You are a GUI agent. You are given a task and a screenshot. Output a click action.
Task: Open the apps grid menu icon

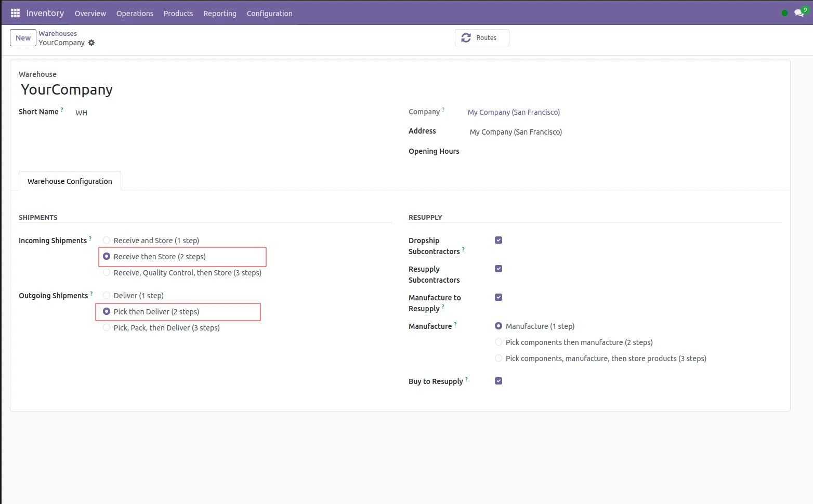(15, 13)
